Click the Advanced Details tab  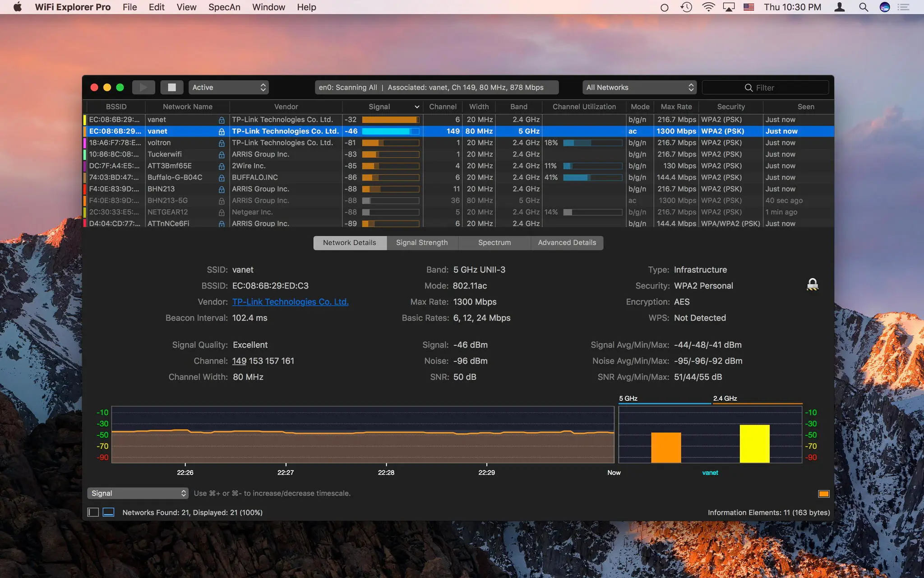click(566, 242)
